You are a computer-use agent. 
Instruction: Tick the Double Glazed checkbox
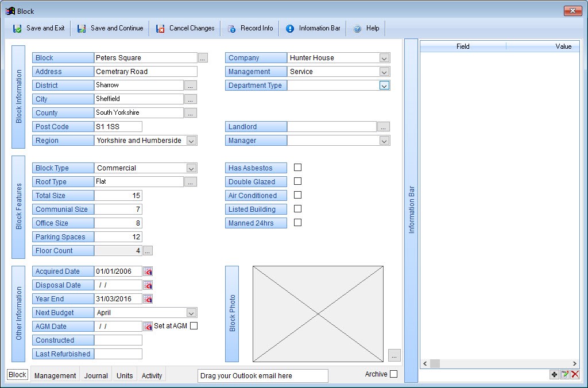[297, 181]
